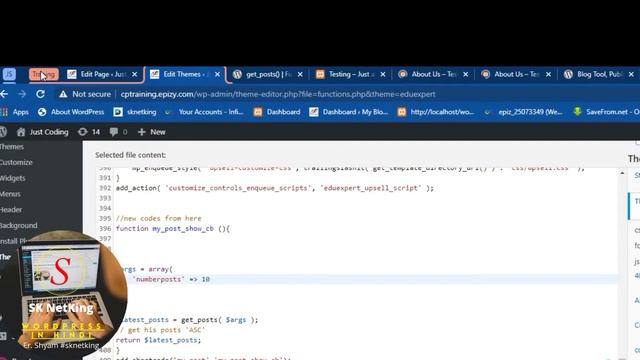Open Customize in the sidebar
640x360 pixels.
(16, 162)
